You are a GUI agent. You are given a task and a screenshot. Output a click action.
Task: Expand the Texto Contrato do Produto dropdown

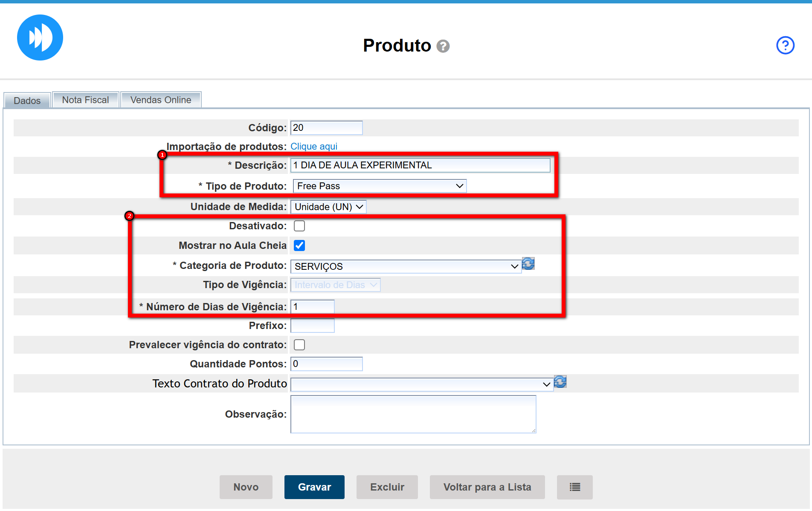coord(421,384)
